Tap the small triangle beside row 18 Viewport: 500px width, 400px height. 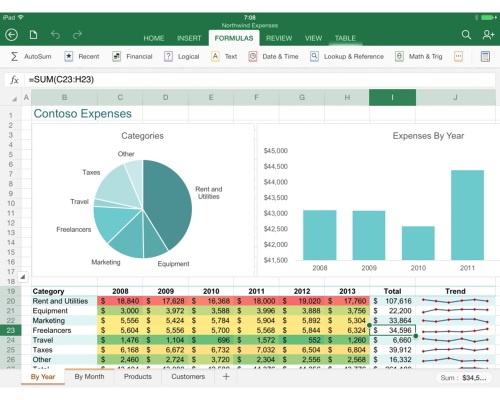tap(23, 276)
